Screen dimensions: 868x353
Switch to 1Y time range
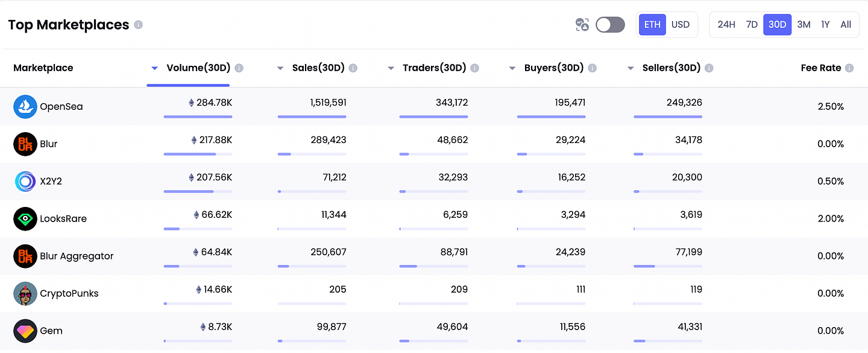(825, 25)
